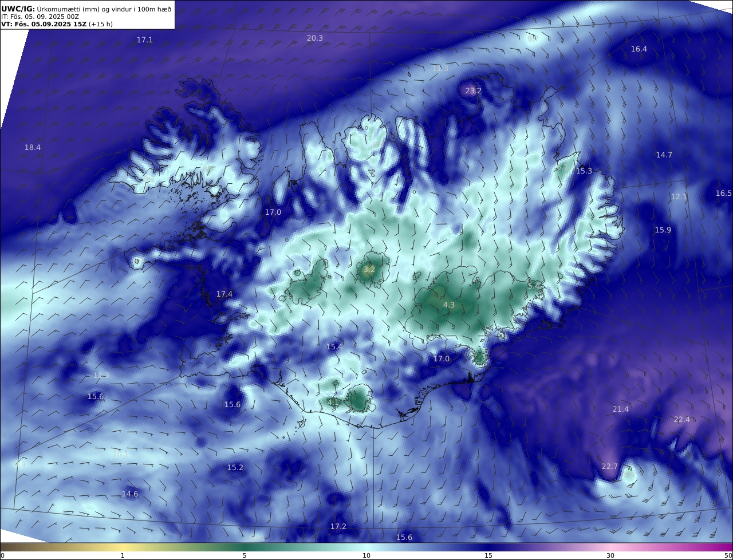Click the 15.4 value label
This screenshot has width=733, height=560.
(x=334, y=347)
